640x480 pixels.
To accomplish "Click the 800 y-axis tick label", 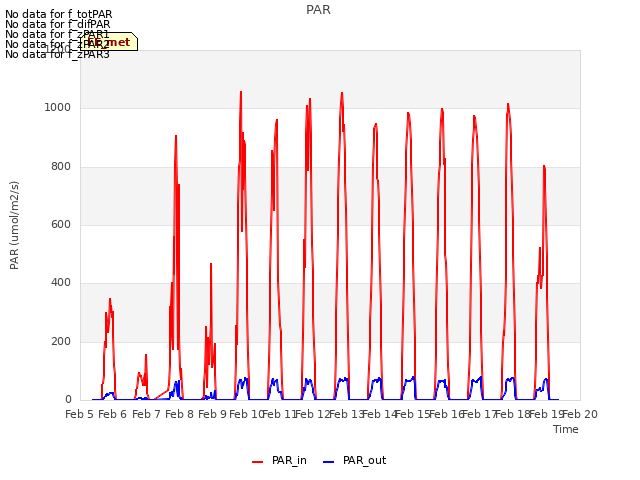I will (x=61, y=167).
